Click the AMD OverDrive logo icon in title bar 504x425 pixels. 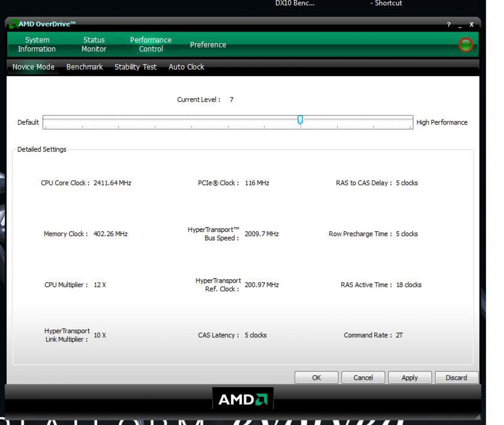(13, 24)
